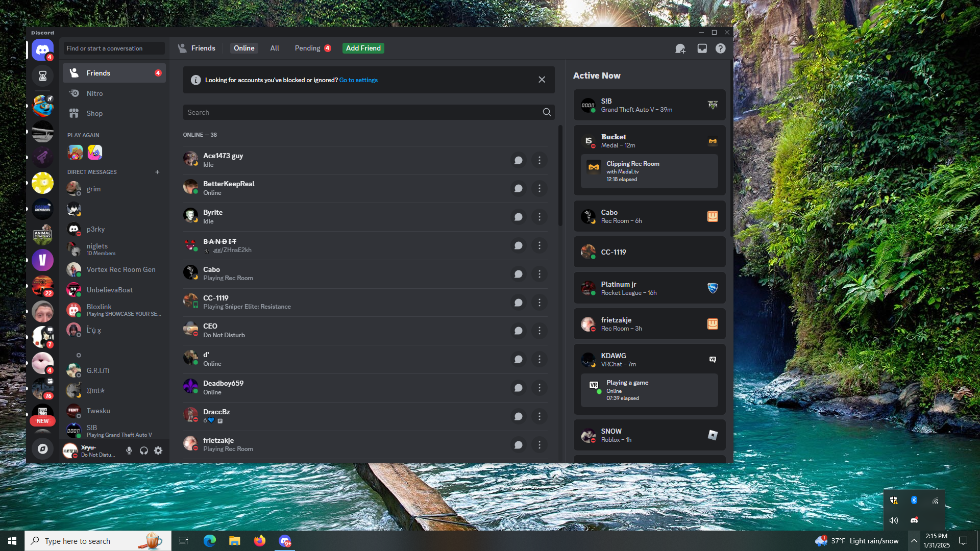Open the Pending friend requests tab
The image size is (980, 551).
[313, 48]
